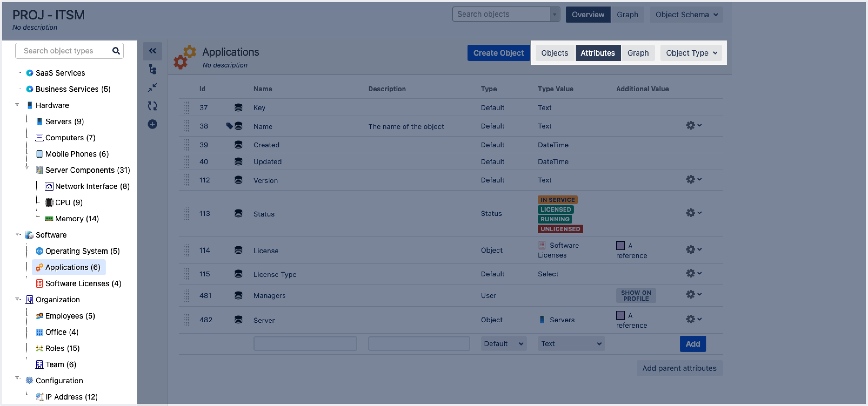Click the collapse-arrows icon in the vertical toolbar
The height and width of the screenshot is (406, 868).
click(x=152, y=87)
